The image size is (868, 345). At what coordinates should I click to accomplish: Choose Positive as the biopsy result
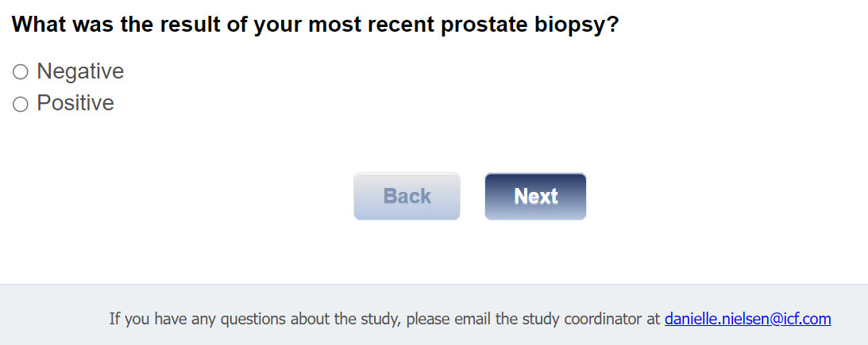click(x=21, y=104)
